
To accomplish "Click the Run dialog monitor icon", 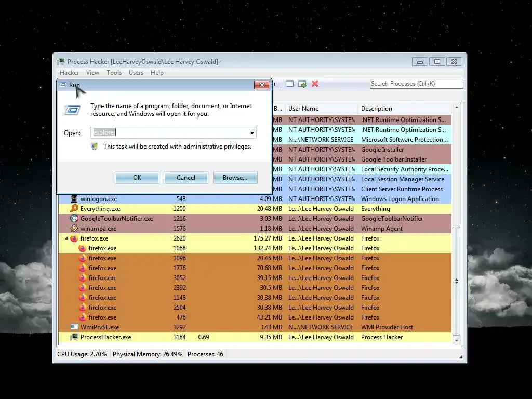I will pyautogui.click(x=72, y=110).
